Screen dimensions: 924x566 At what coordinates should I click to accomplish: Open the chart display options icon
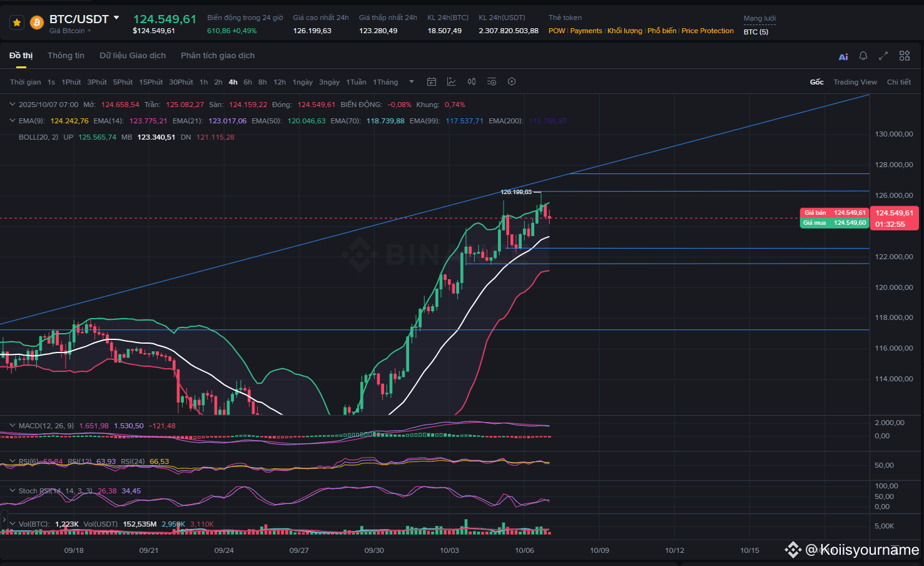(x=492, y=81)
